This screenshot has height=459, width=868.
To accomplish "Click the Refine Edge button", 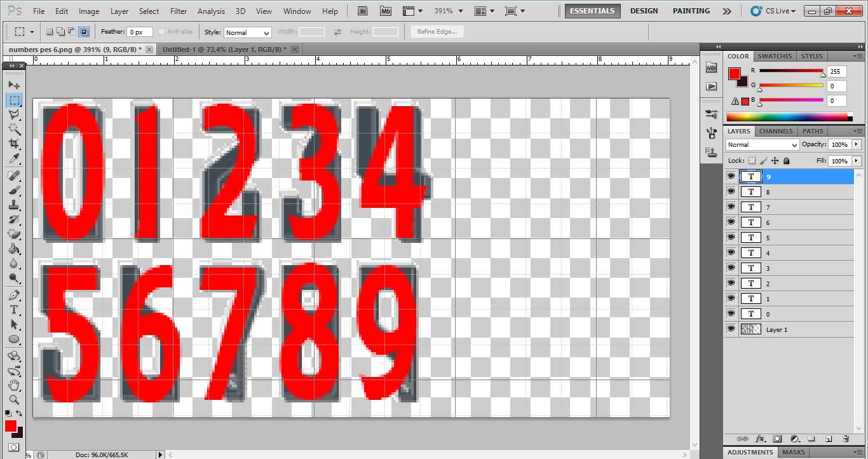I will [436, 31].
